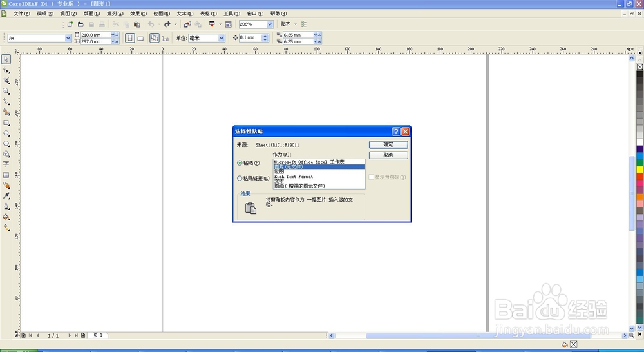
Task: Select the Interactive Blend tool
Action: [x=6, y=186]
